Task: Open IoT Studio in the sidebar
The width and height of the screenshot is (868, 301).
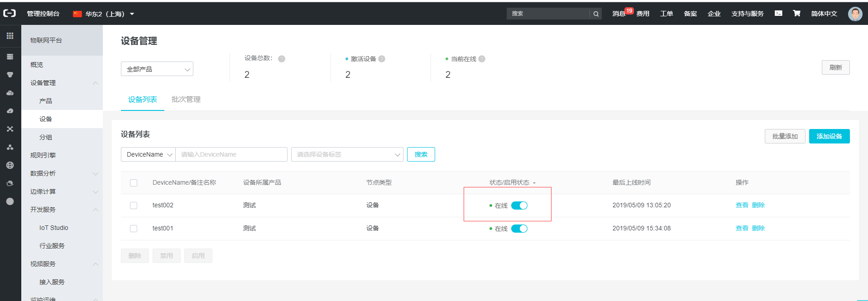Action: [x=54, y=228]
